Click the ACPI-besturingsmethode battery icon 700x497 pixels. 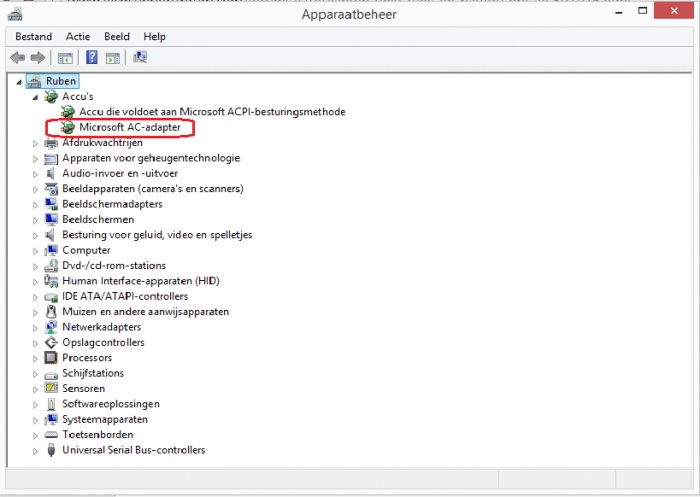(68, 112)
